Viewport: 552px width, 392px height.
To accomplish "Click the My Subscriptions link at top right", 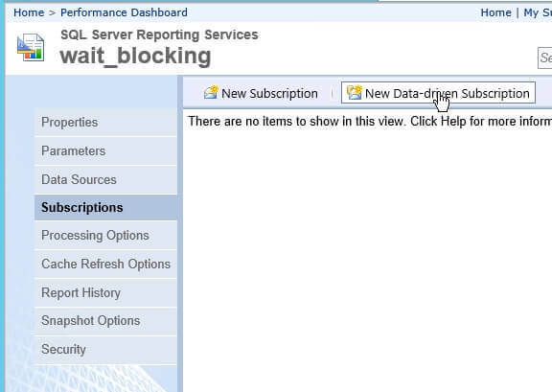I will coord(538,12).
